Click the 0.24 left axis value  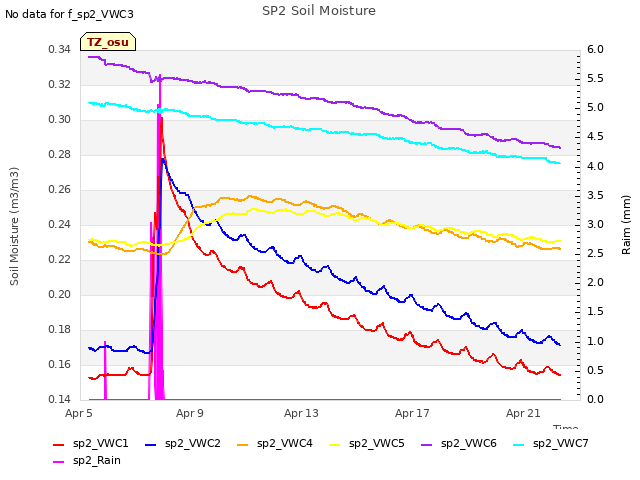pyautogui.click(x=60, y=224)
